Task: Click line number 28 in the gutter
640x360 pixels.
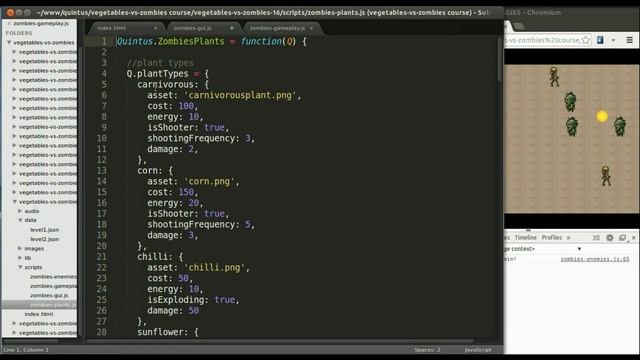Action: (x=102, y=332)
